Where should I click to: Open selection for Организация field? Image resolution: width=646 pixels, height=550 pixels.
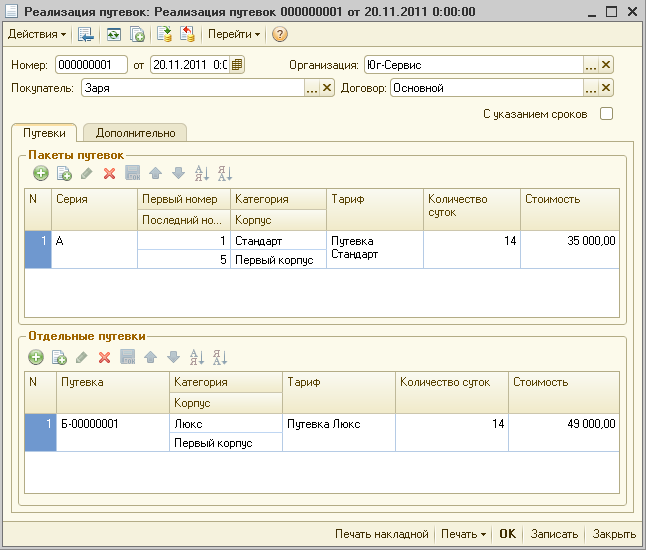(x=591, y=65)
